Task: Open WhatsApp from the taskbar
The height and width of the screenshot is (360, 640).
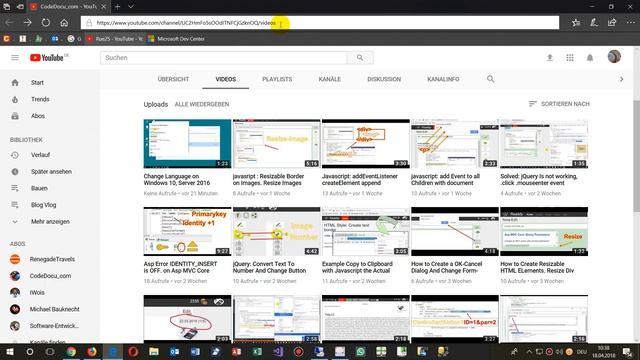Action: [x=360, y=351]
